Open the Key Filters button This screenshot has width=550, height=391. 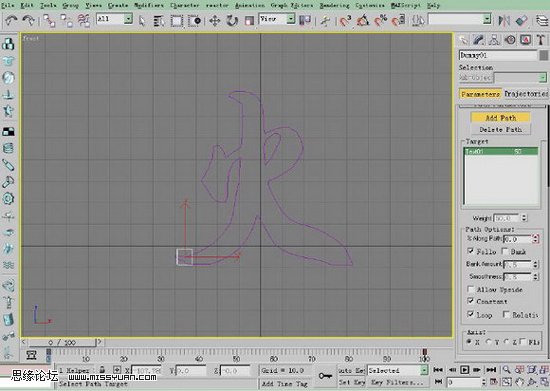[397, 382]
